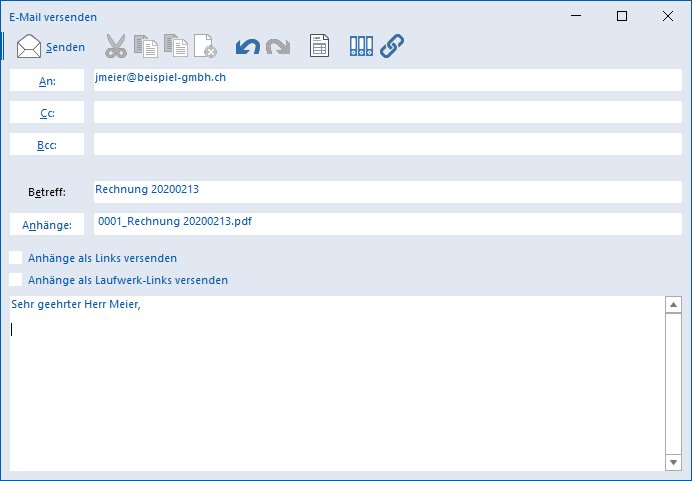This screenshot has height=481, width=692.
Task: Click into the empty Cc field
Action: pyautogui.click(x=387, y=113)
